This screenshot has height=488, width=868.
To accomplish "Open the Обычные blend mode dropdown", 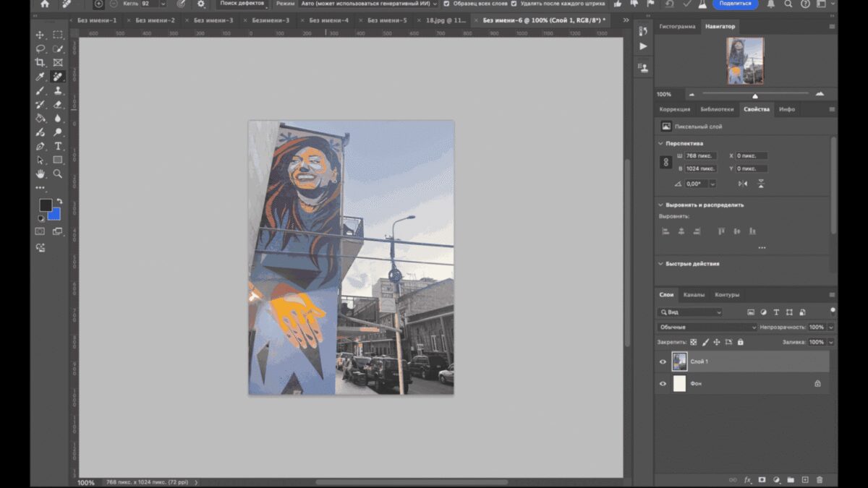I will pyautogui.click(x=707, y=327).
